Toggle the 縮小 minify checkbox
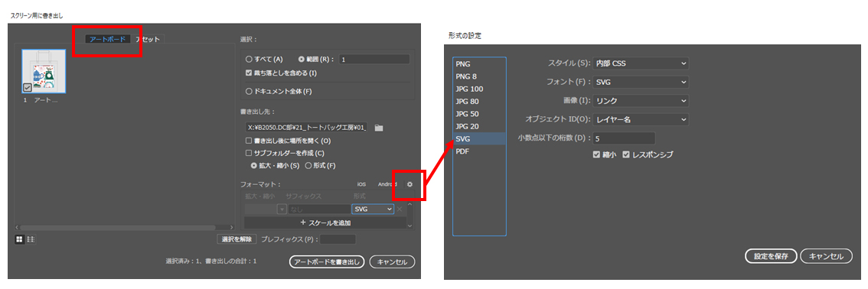The width and height of the screenshot is (868, 289). (x=596, y=154)
